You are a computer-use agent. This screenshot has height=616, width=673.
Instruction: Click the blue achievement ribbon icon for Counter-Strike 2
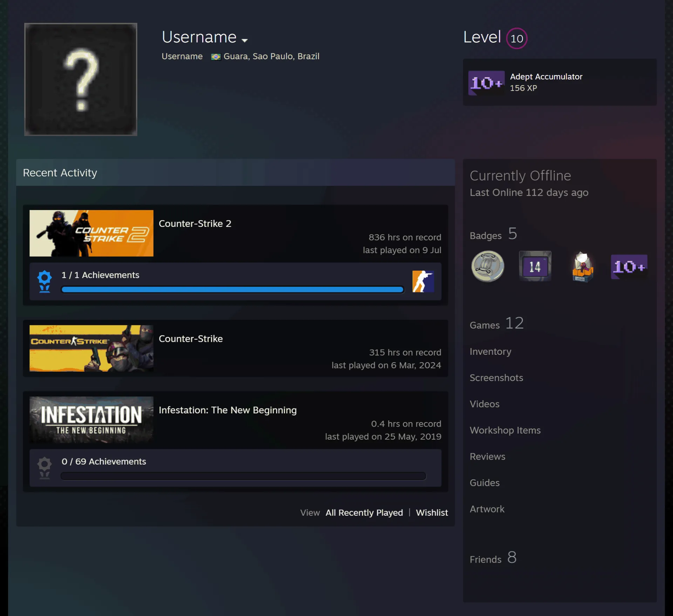45,281
